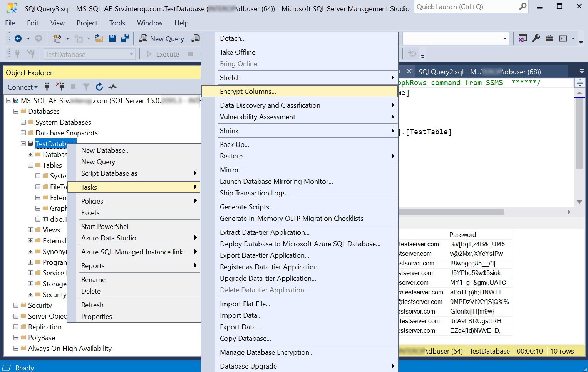Viewport: 588px width, 372px height.
Task: Click the Stop icon in Object Explorer toolbar
Action: point(73,87)
